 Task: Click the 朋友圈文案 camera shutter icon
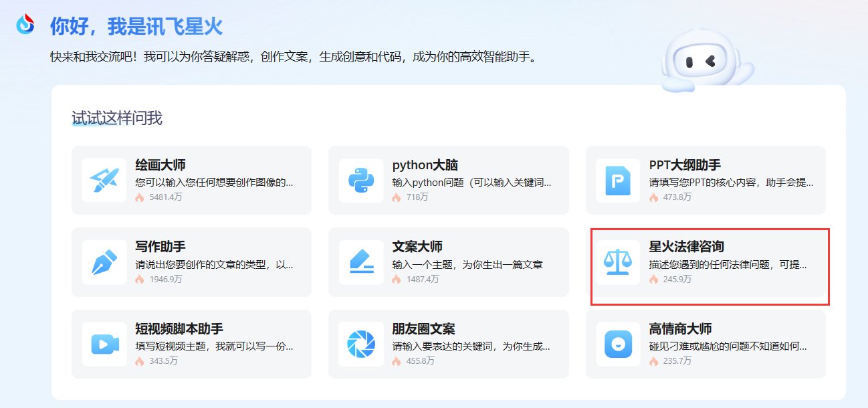click(x=361, y=344)
